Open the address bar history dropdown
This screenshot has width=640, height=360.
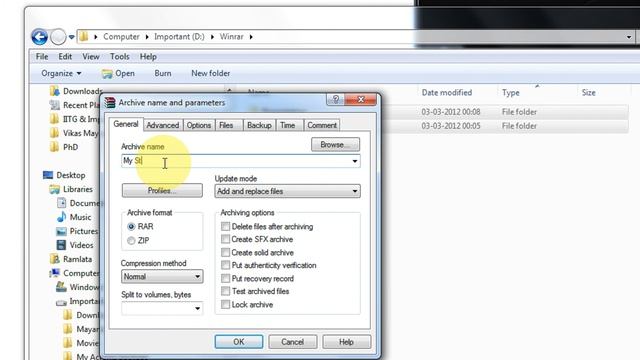(x=629, y=37)
